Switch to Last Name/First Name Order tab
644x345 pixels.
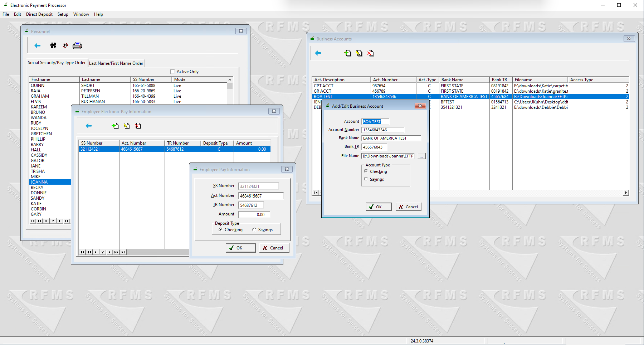(x=116, y=63)
